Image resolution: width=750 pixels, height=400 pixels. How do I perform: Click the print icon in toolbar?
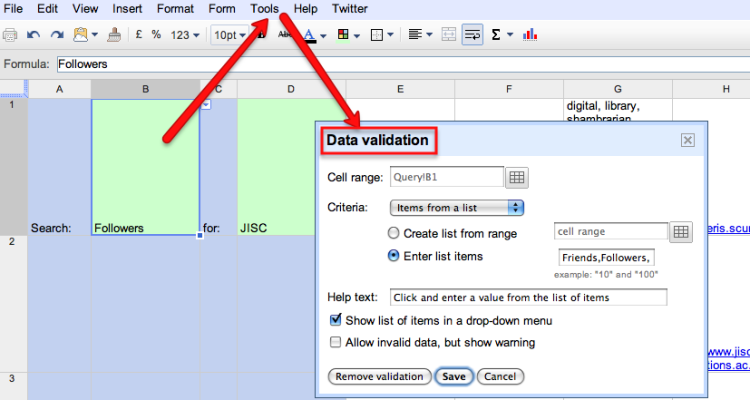click(10, 35)
